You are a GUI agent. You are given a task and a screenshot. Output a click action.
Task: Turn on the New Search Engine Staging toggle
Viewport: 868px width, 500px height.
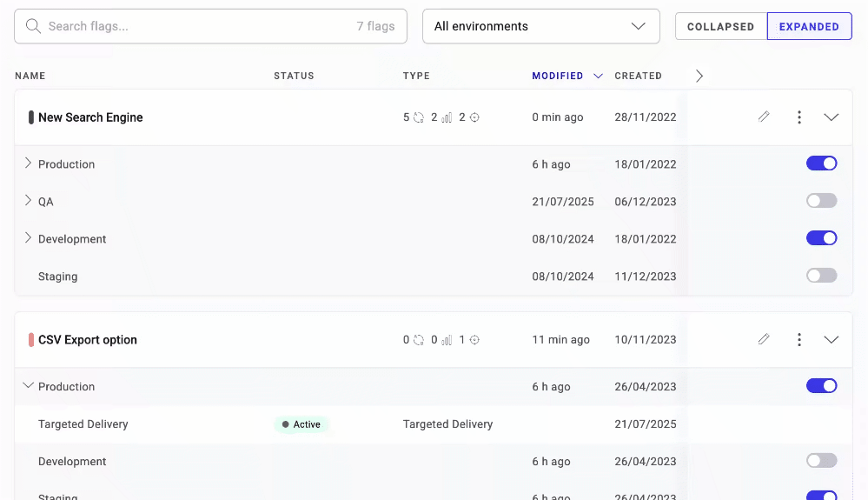(821, 276)
